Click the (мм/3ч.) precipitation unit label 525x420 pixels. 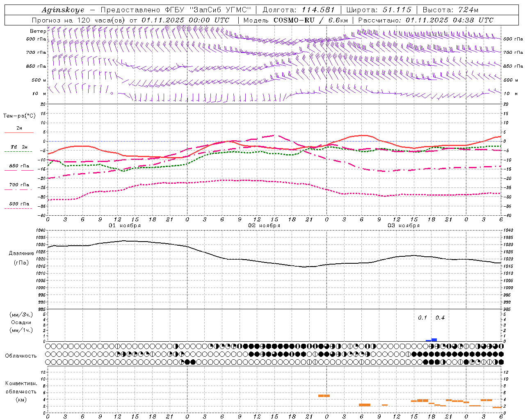pos(21,315)
